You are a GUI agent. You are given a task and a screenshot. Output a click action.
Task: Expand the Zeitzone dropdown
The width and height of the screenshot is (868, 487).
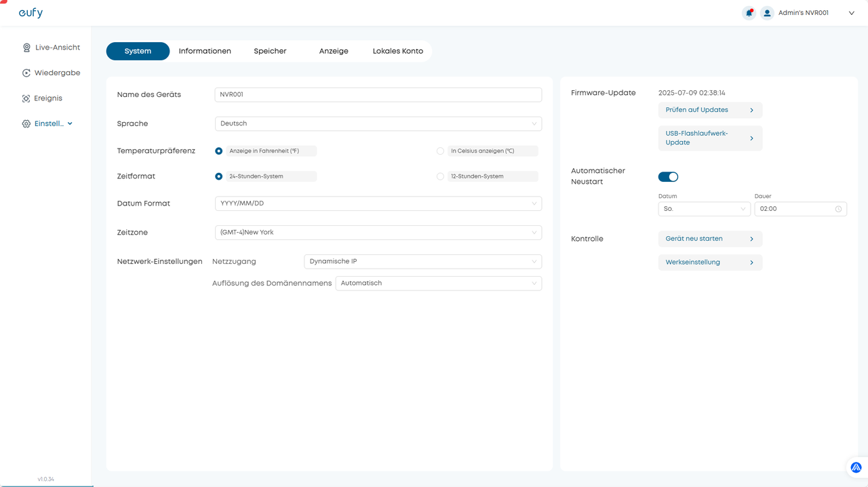click(x=378, y=233)
